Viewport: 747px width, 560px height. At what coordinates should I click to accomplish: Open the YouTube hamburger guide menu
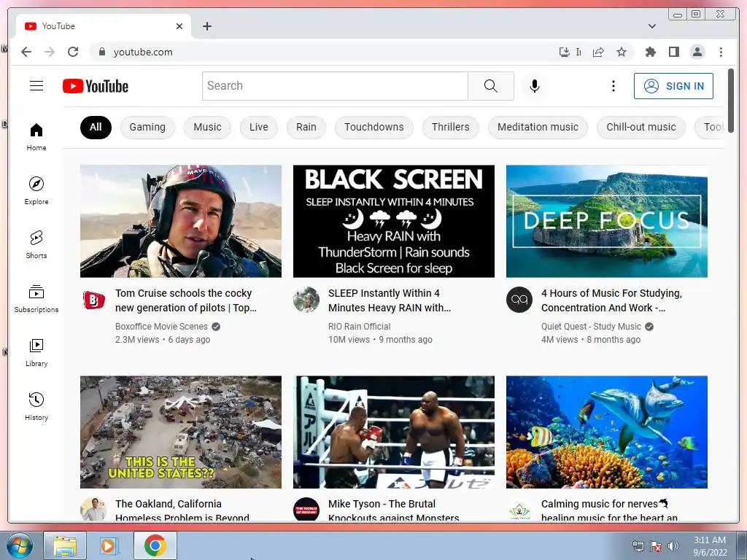[x=36, y=86]
